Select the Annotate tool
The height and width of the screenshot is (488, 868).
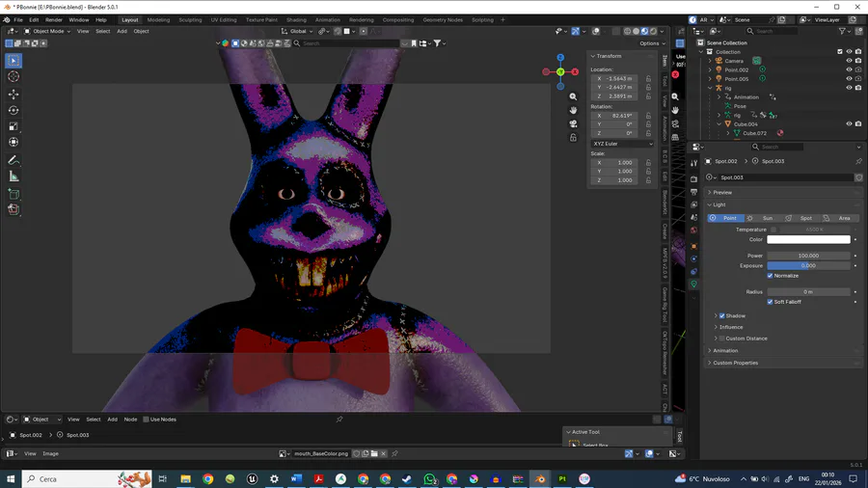tap(14, 160)
